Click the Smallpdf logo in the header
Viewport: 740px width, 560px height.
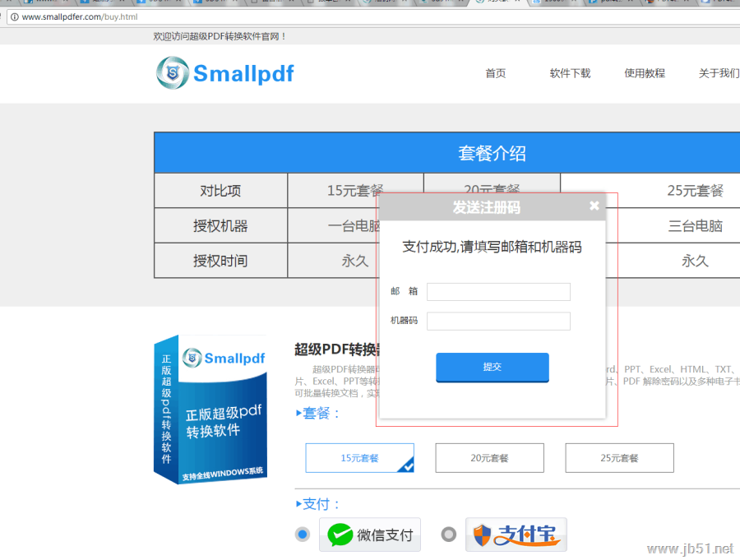[x=224, y=73]
